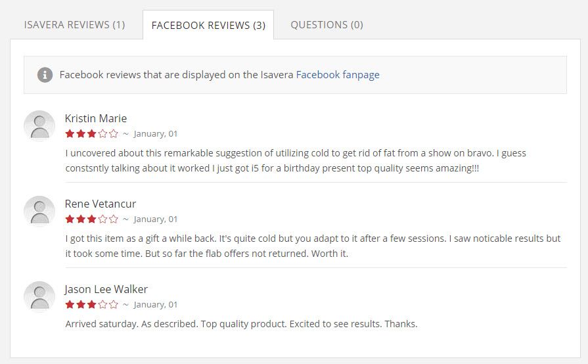Click the date on Jason Lee Walker's review

pos(155,304)
